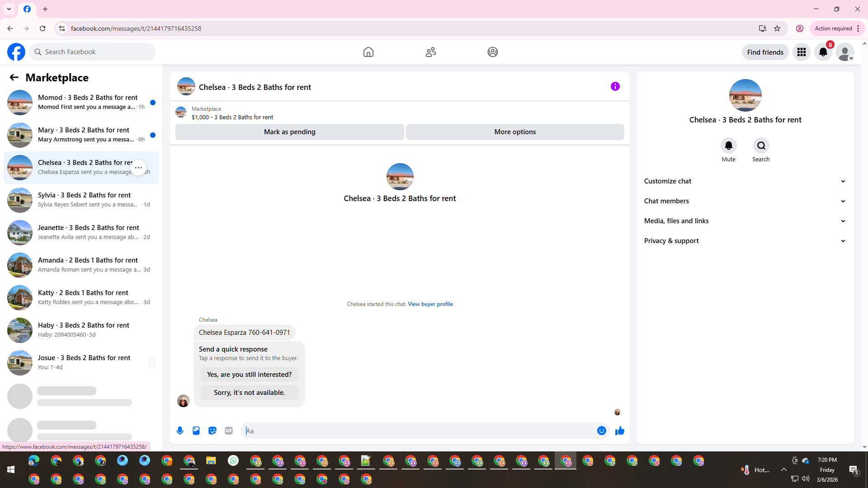Open the sticker picker icon
The height and width of the screenshot is (488, 868).
(x=212, y=431)
